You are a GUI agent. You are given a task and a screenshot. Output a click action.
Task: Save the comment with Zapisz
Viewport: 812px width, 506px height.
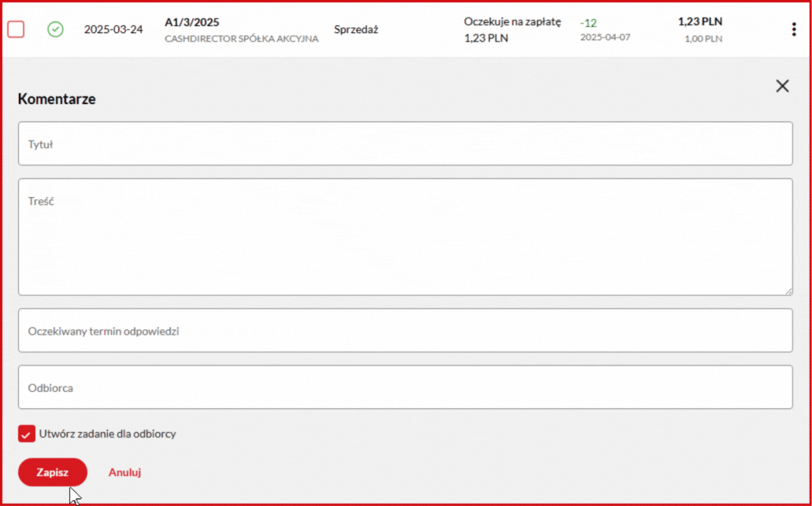coord(52,472)
